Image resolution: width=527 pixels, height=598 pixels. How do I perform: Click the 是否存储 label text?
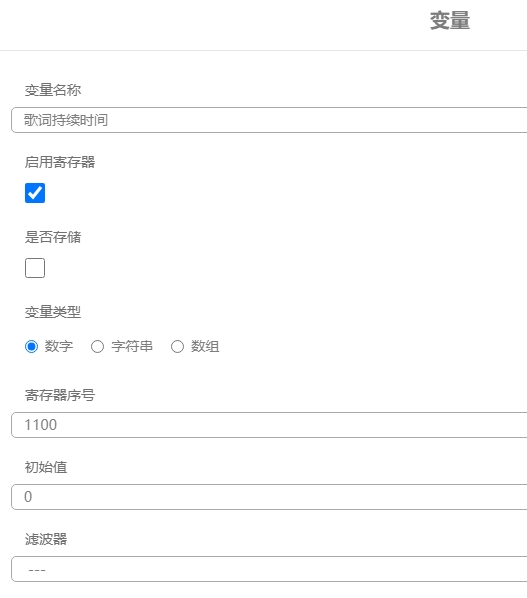[x=53, y=237]
